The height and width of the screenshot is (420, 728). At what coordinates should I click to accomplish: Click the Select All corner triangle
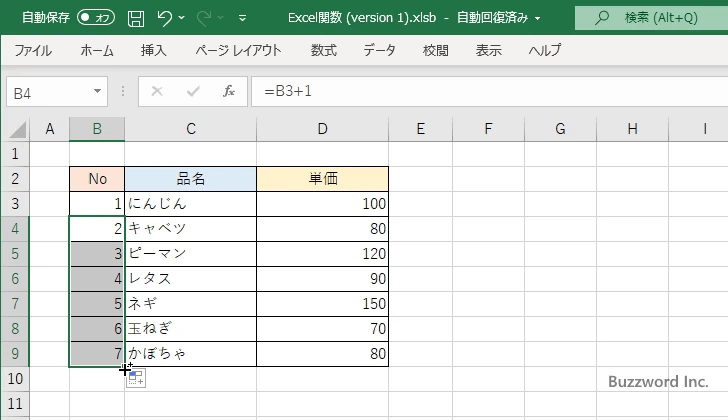tap(18, 129)
